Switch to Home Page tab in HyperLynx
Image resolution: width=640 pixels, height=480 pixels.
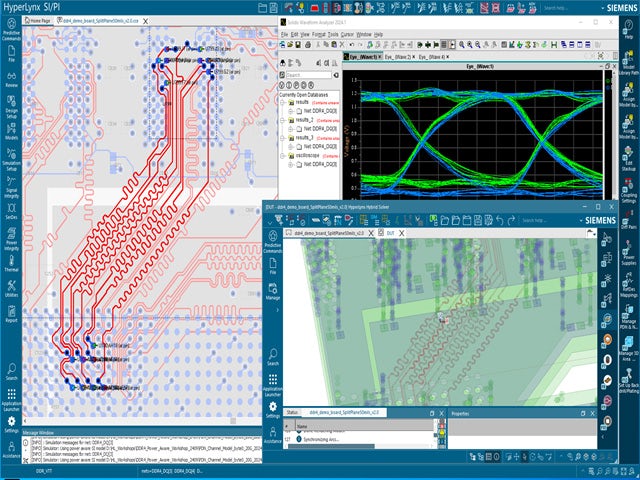(38, 21)
